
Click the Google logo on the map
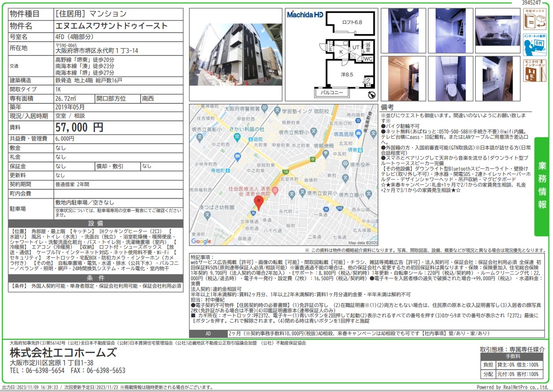point(201,241)
